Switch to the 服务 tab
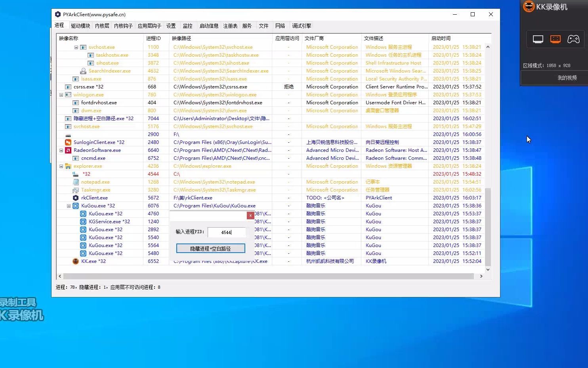The image size is (588, 368). point(247,26)
